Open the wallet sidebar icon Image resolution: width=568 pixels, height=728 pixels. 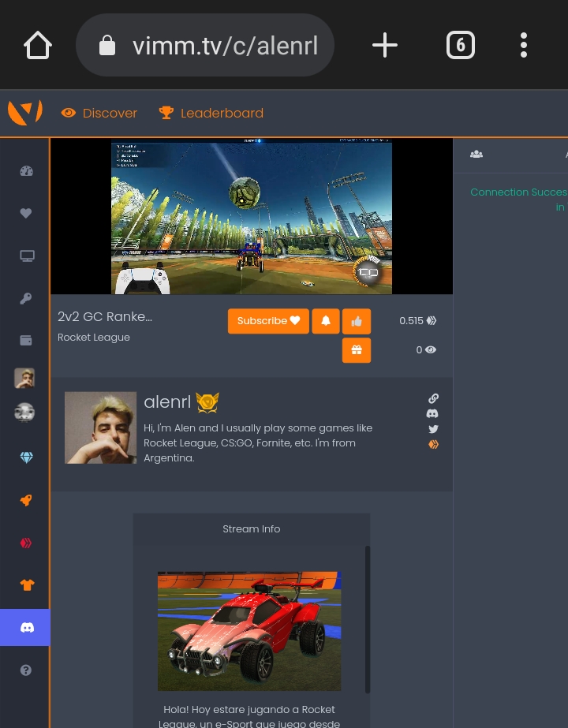coord(26,340)
